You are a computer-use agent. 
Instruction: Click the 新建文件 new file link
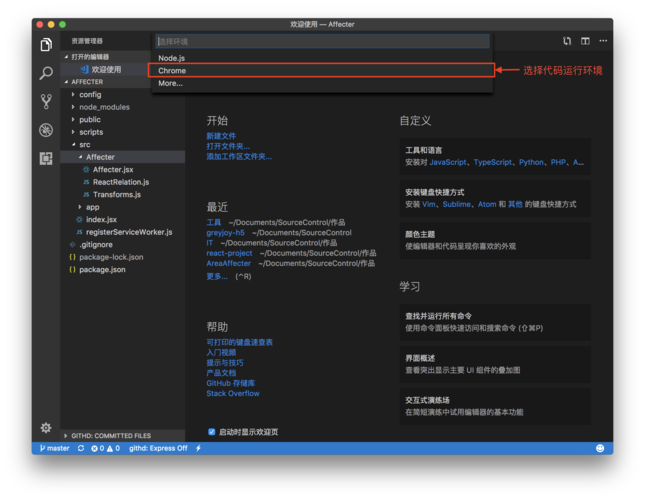click(x=221, y=136)
